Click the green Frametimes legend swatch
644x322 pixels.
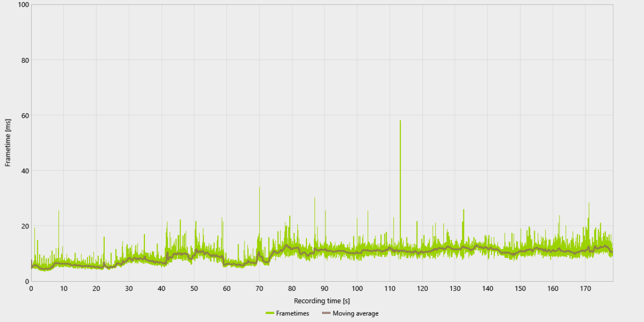coord(270,313)
